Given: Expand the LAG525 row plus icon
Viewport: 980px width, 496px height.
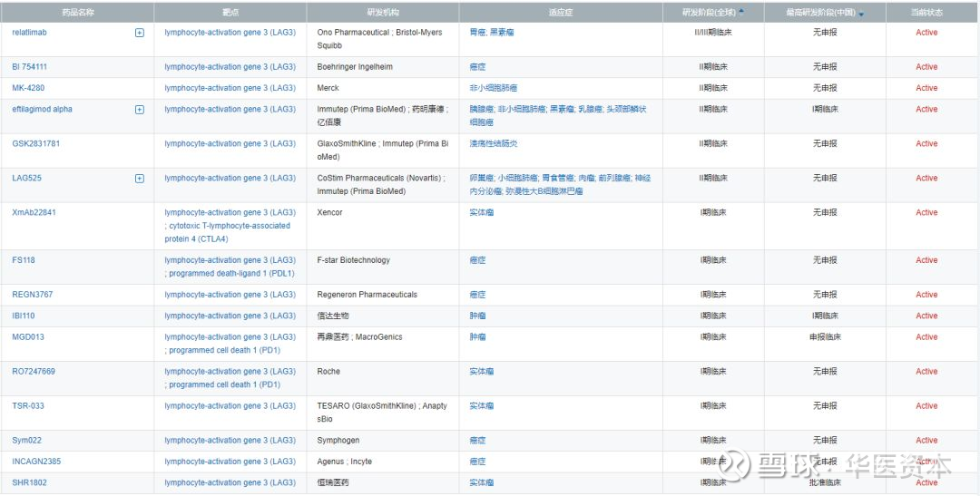Looking at the screenshot, I should pos(140,178).
